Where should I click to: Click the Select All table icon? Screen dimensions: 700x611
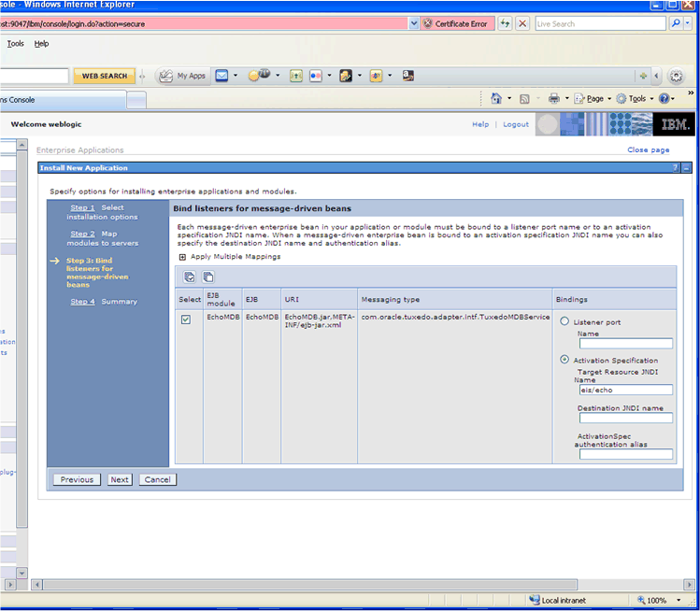(x=190, y=277)
